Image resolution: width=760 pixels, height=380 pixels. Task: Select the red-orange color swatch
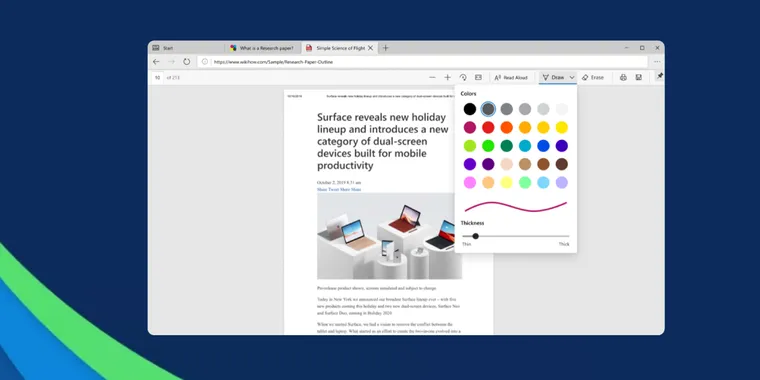(507, 127)
